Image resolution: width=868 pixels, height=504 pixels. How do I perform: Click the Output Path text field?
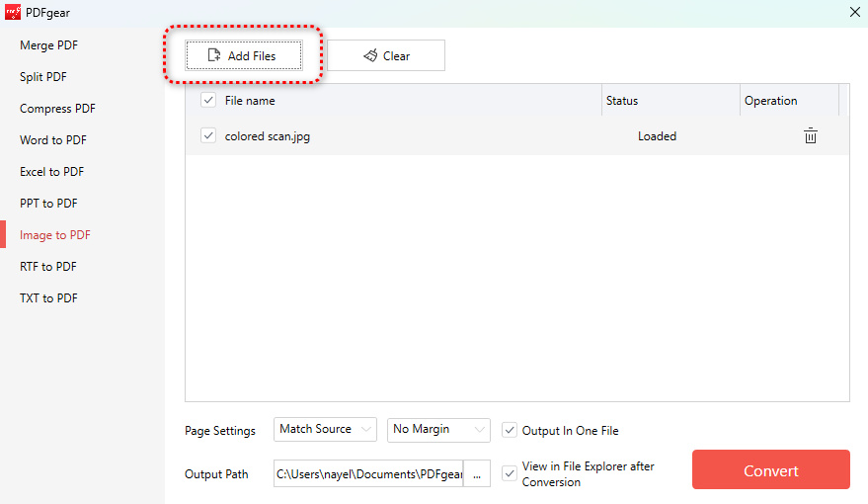(x=368, y=474)
